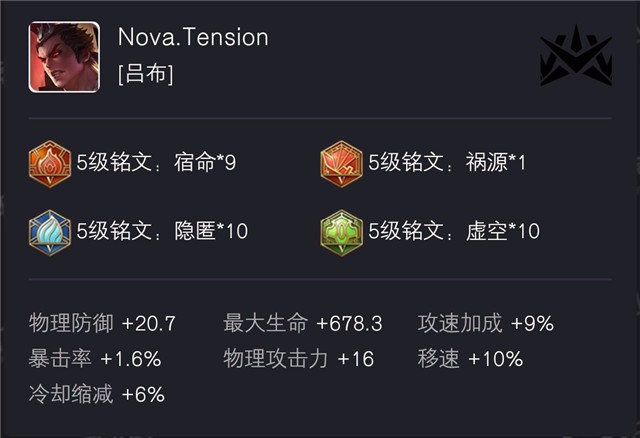The height and width of the screenshot is (438, 640).
Task: Click the 物理攻击力 +16 stat
Action: tap(298, 359)
